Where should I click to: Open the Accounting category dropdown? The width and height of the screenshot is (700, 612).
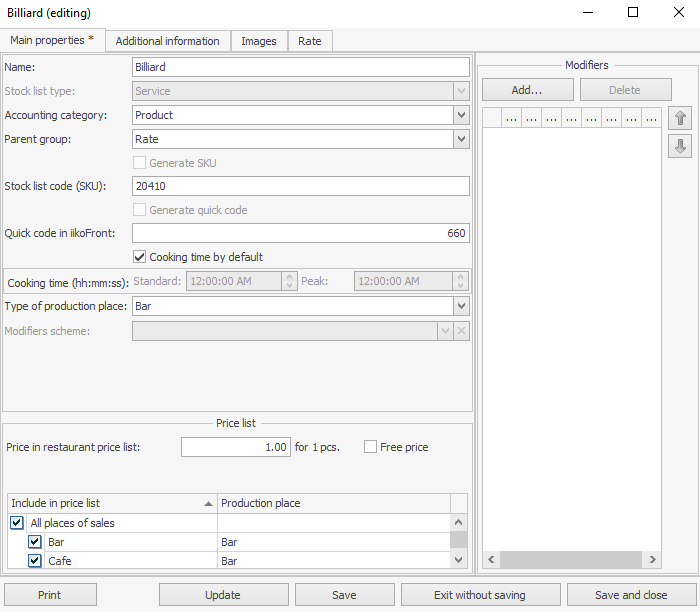click(x=460, y=115)
